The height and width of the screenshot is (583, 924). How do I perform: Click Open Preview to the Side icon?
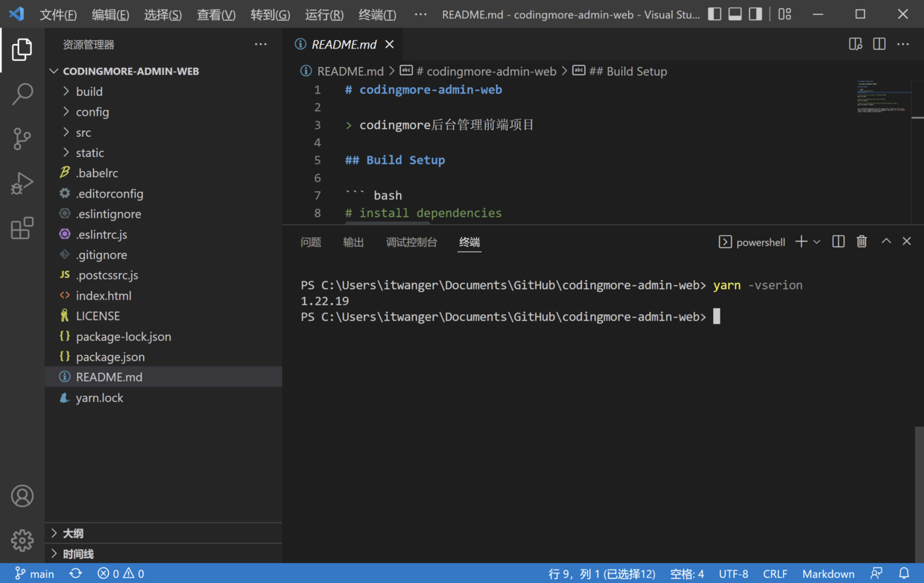pyautogui.click(x=855, y=45)
